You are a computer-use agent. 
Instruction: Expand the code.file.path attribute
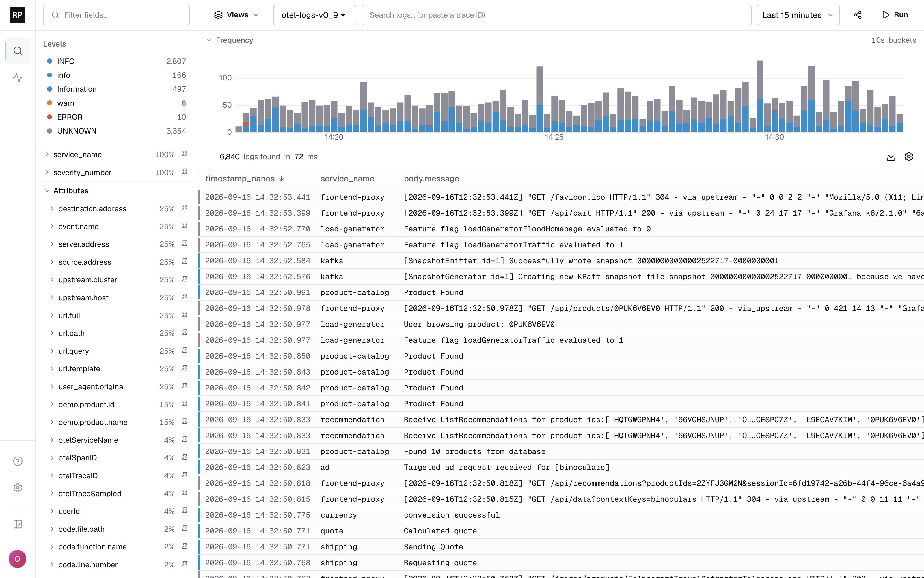[52, 529]
